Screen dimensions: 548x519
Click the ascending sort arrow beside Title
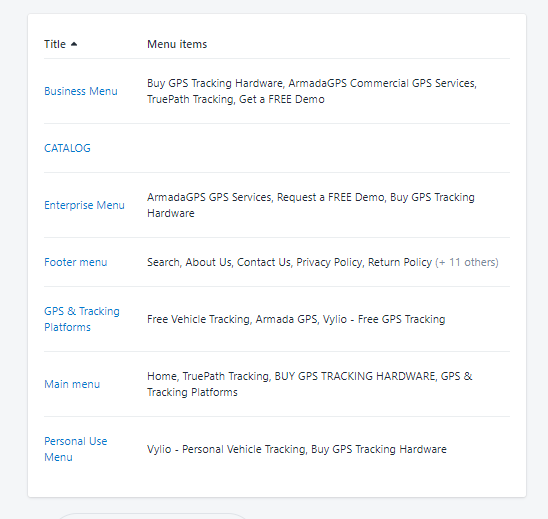pyautogui.click(x=74, y=44)
